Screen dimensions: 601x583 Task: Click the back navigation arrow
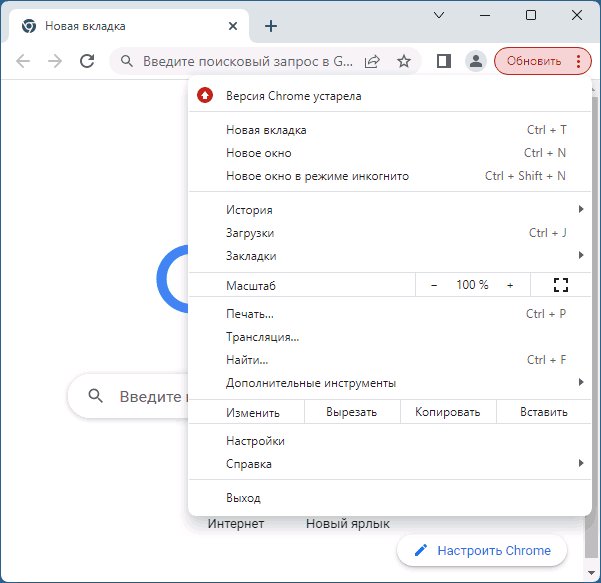[23, 61]
